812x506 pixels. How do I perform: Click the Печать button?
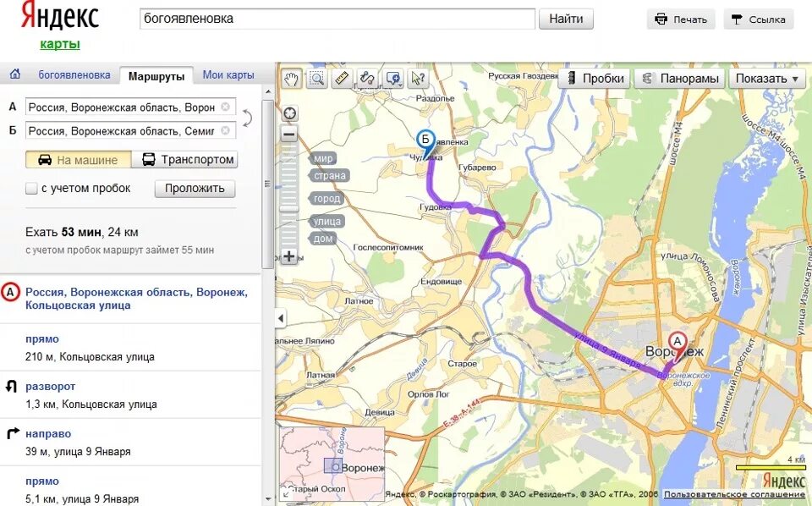pos(681,19)
